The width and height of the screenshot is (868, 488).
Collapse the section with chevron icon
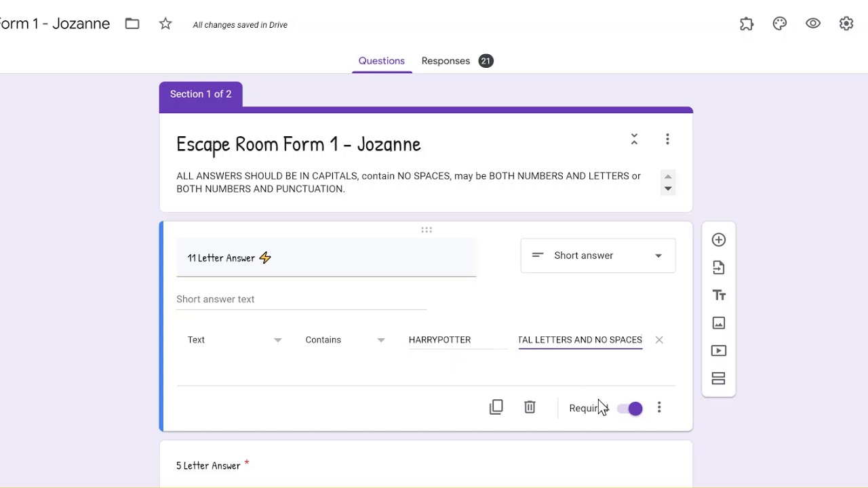(634, 139)
